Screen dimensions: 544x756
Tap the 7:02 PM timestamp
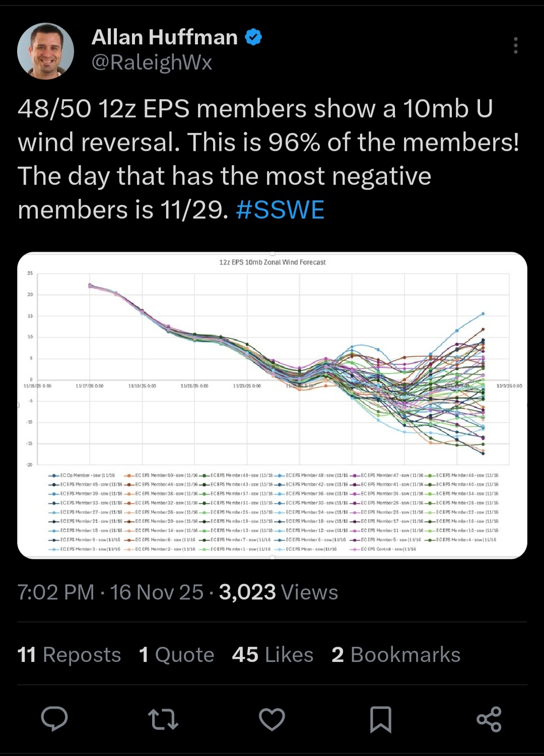(56, 592)
